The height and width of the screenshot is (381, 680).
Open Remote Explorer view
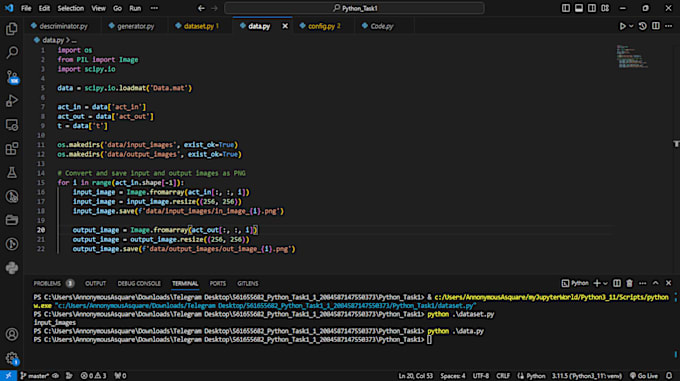pos(12,125)
